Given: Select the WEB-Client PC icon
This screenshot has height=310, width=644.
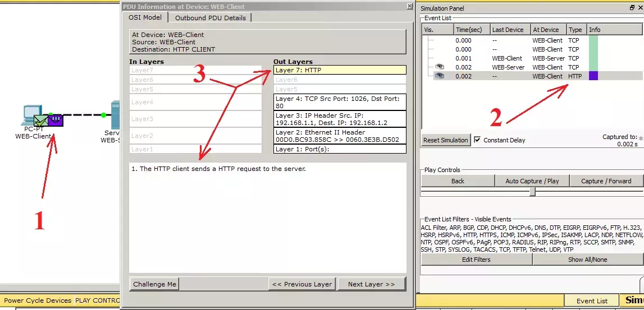Looking at the screenshot, I should pyautogui.click(x=30, y=115).
